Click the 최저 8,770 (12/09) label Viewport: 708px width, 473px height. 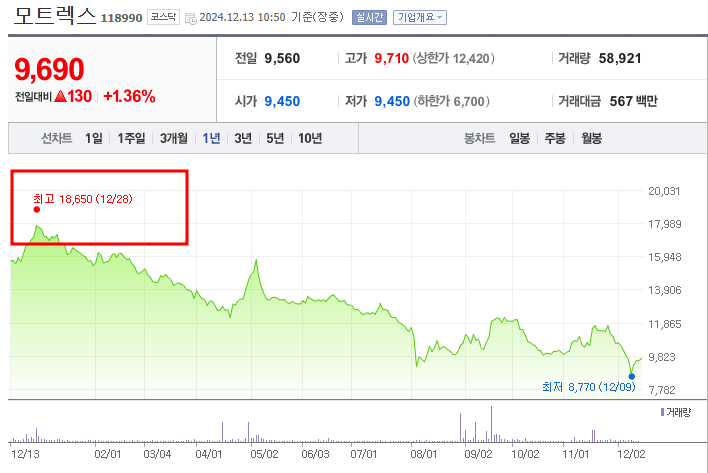pyautogui.click(x=589, y=387)
